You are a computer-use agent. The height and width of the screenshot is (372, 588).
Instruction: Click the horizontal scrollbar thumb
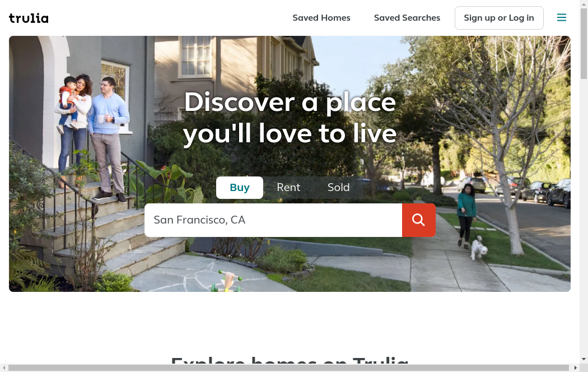tap(289, 368)
